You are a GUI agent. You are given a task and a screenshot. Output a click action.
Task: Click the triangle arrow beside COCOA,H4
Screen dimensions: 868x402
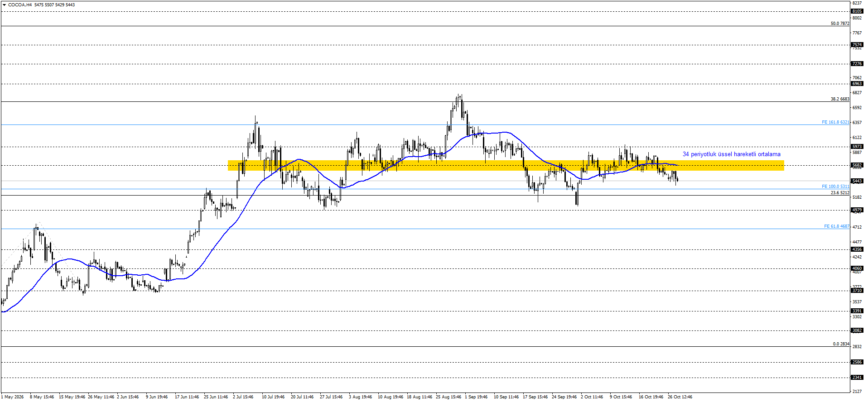4,5
